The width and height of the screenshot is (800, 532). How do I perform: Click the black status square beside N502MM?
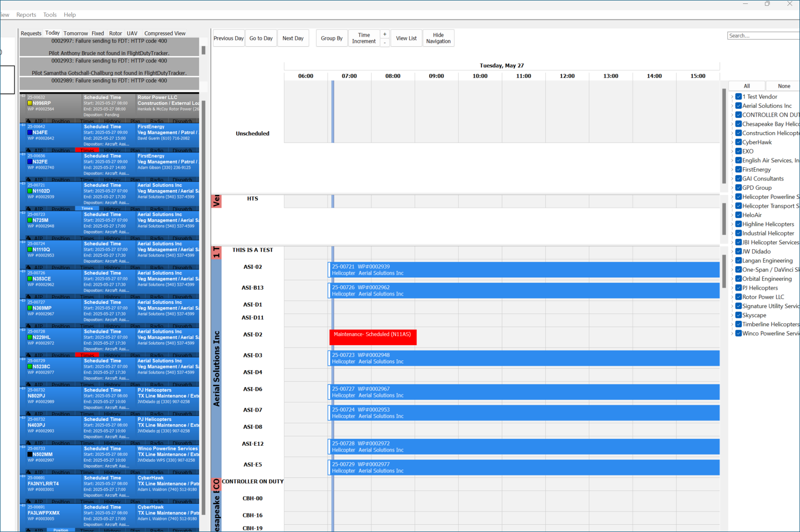click(30, 454)
